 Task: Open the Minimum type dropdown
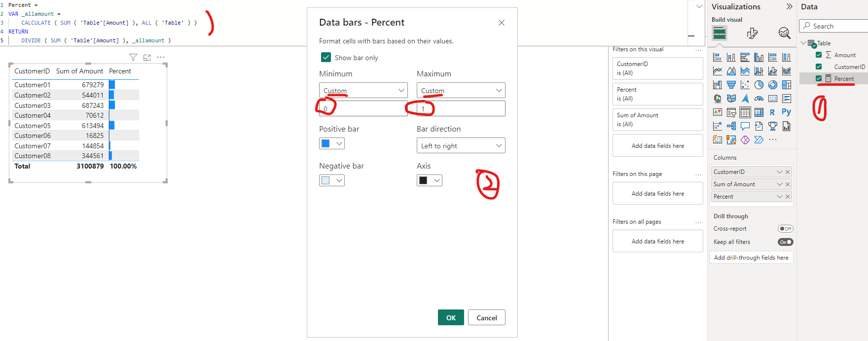coord(363,90)
